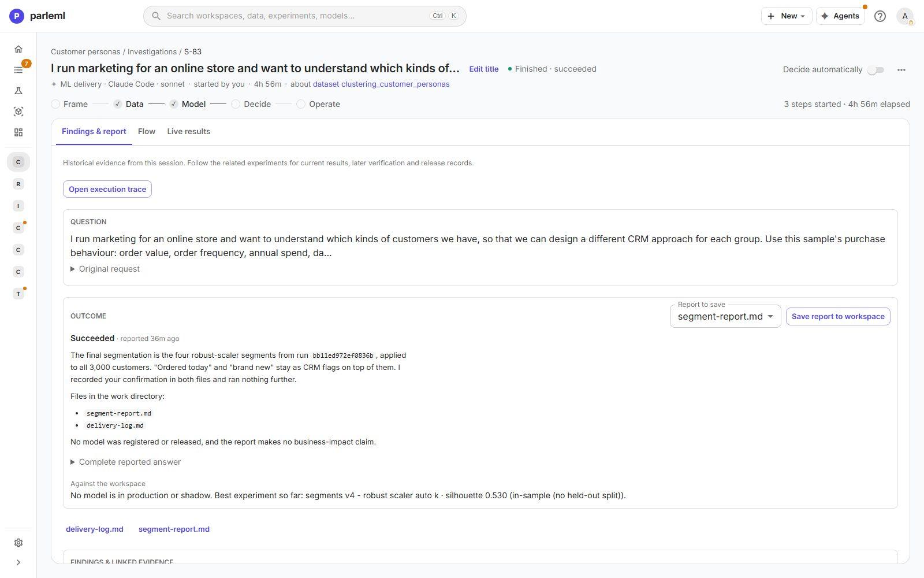Open the New dropdown menu
924x578 pixels.
pyautogui.click(x=787, y=16)
